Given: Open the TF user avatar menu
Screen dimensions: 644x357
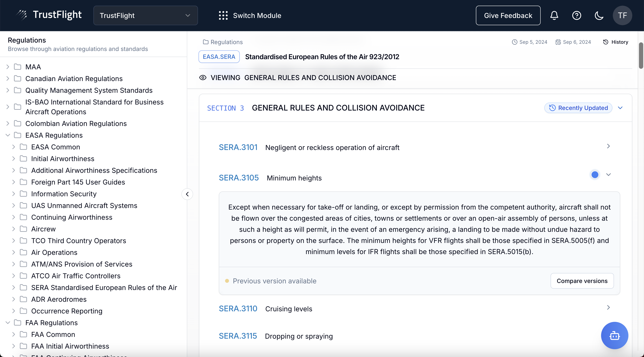Looking at the screenshot, I should point(622,15).
